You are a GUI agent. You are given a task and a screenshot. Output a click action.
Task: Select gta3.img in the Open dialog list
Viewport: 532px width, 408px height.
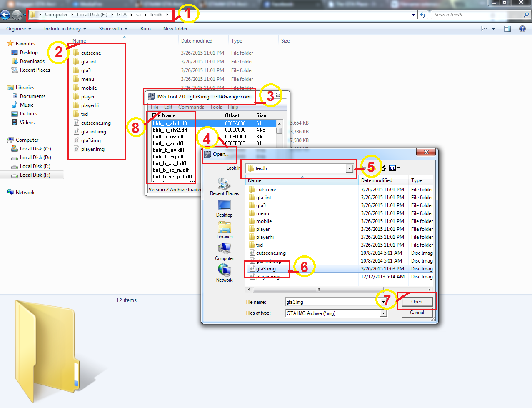point(266,269)
